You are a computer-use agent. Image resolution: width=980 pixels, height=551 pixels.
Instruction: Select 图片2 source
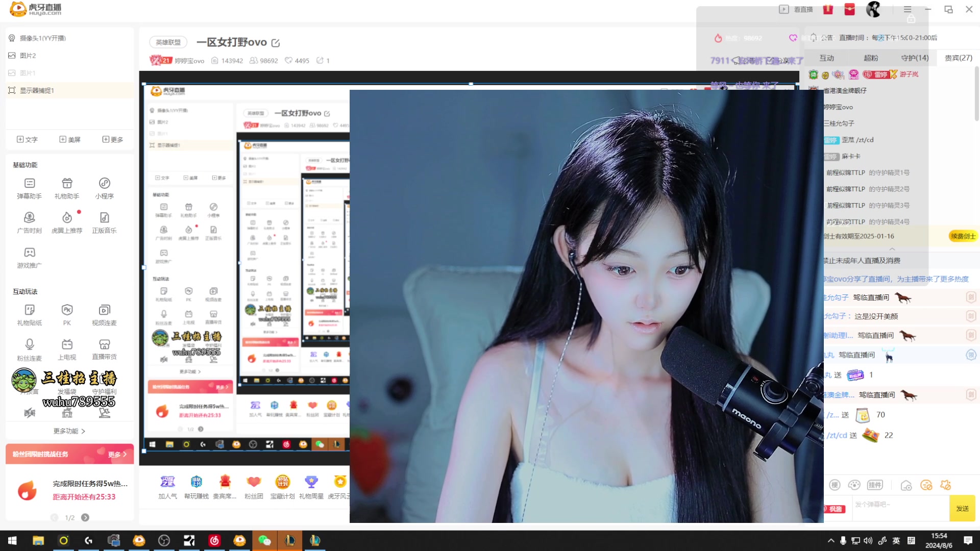(69, 56)
